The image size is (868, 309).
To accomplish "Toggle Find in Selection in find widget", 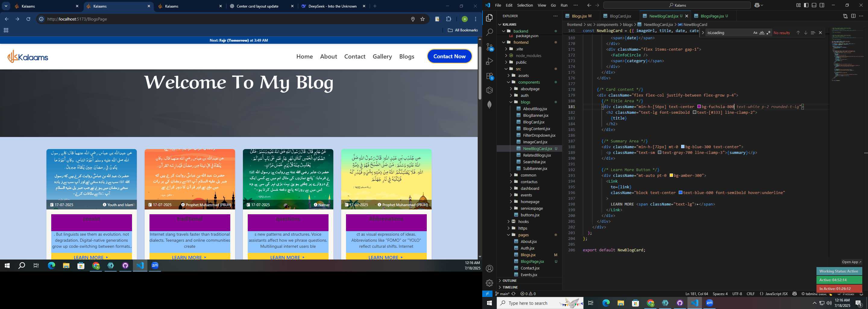I will click(x=813, y=33).
